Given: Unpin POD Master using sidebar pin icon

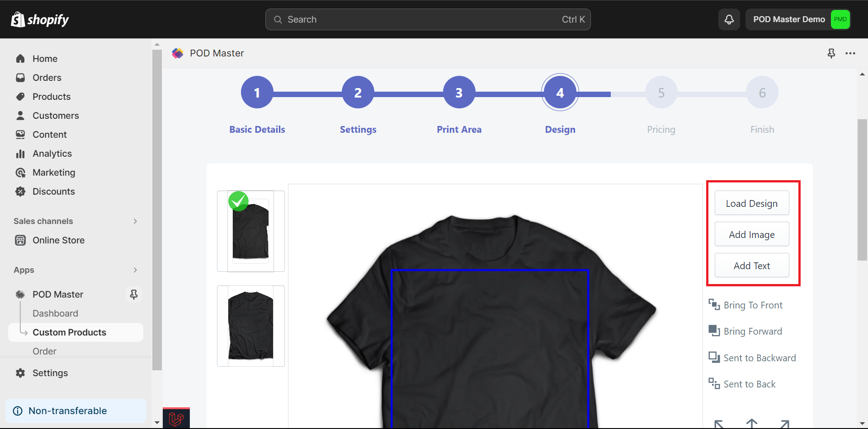Looking at the screenshot, I should [x=134, y=294].
